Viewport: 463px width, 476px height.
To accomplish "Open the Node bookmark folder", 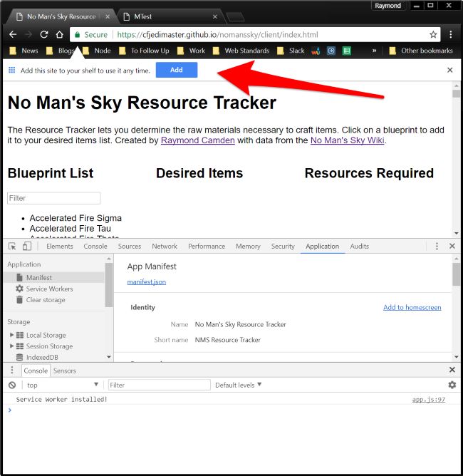I will (97, 51).
